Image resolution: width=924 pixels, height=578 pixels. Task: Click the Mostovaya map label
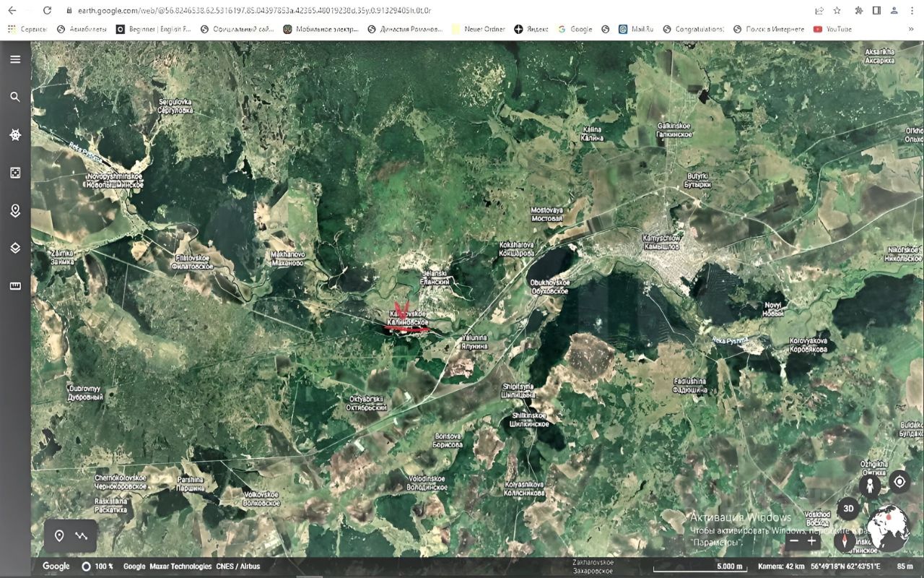point(546,214)
